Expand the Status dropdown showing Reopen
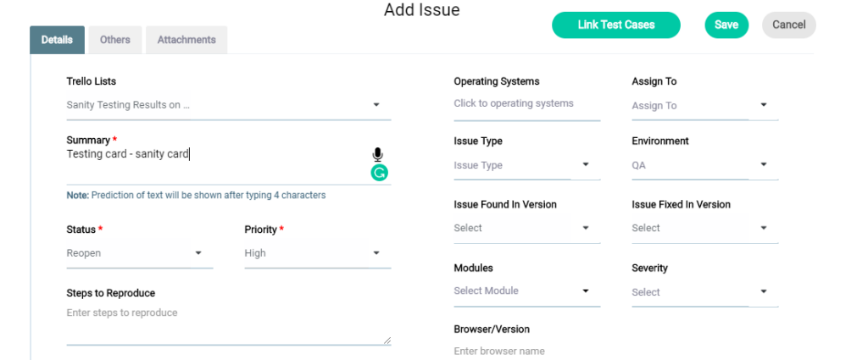Image resolution: width=868 pixels, height=360 pixels. click(x=198, y=253)
